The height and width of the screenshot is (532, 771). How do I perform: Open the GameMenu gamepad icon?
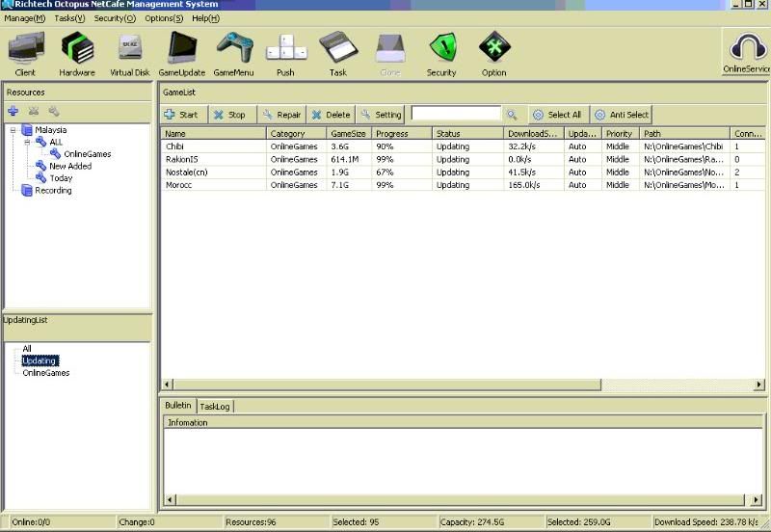tap(233, 48)
